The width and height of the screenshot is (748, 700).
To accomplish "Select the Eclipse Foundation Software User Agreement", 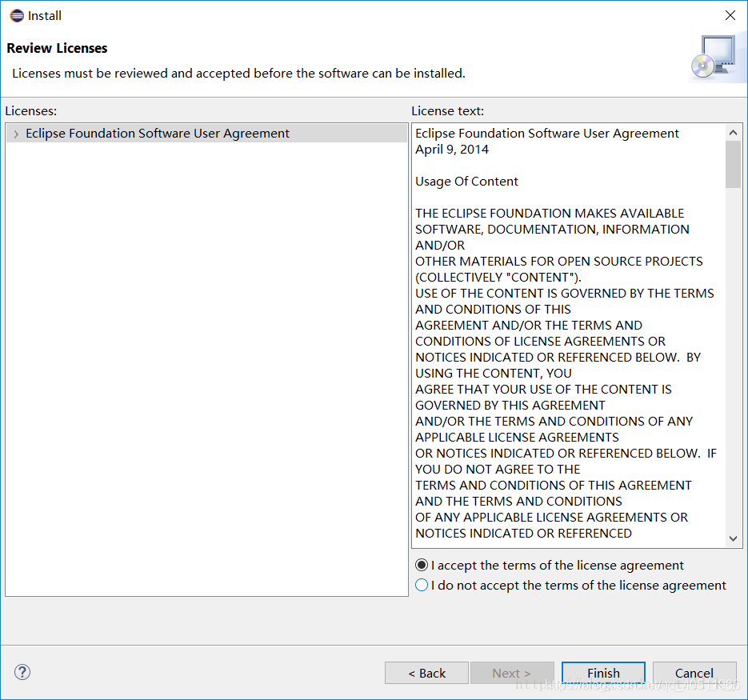I will pyautogui.click(x=157, y=133).
